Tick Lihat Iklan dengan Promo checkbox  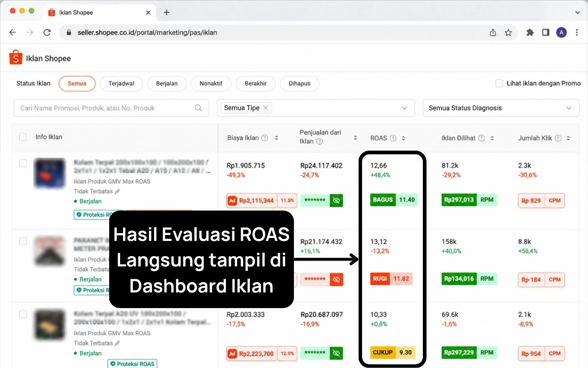(x=499, y=83)
